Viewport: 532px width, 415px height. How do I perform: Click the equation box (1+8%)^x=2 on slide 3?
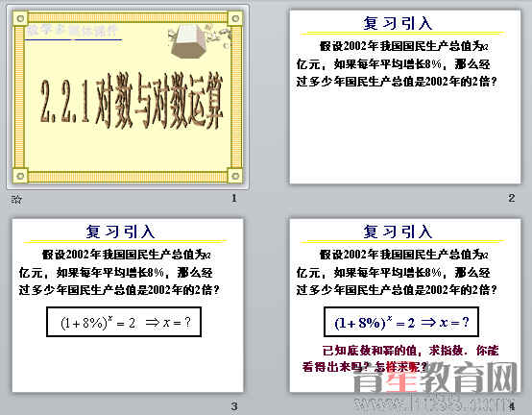tap(124, 322)
